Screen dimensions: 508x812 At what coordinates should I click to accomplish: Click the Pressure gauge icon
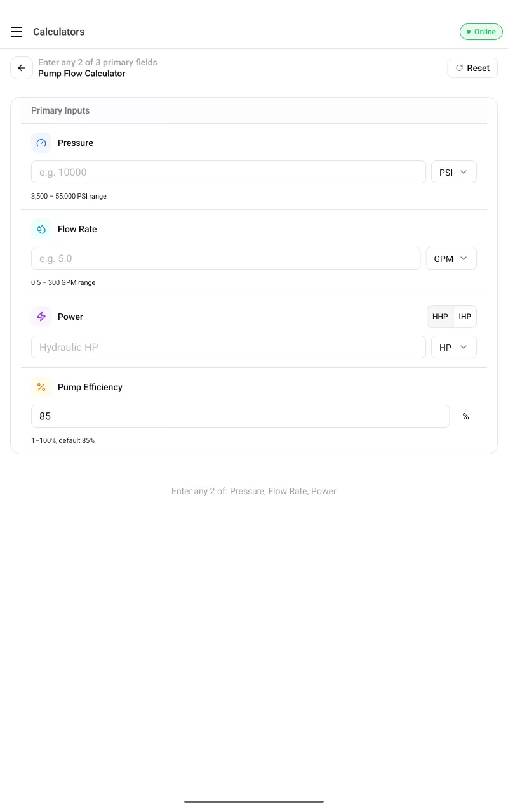tap(41, 143)
